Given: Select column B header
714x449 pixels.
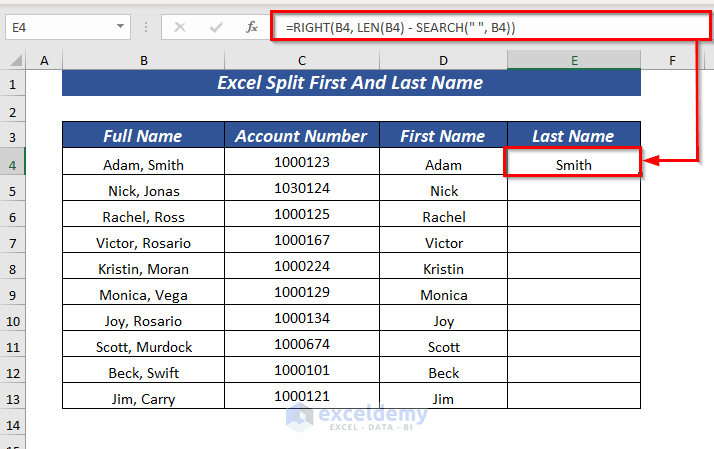Looking at the screenshot, I should tap(144, 61).
